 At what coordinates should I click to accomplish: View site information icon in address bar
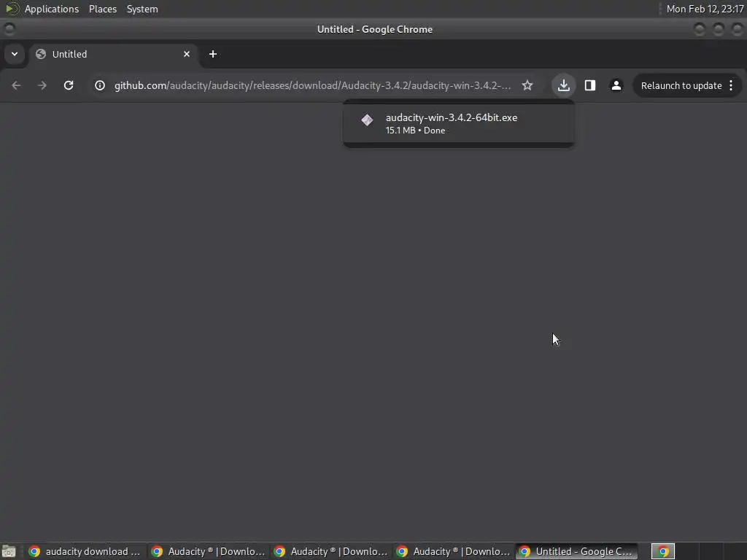click(99, 85)
